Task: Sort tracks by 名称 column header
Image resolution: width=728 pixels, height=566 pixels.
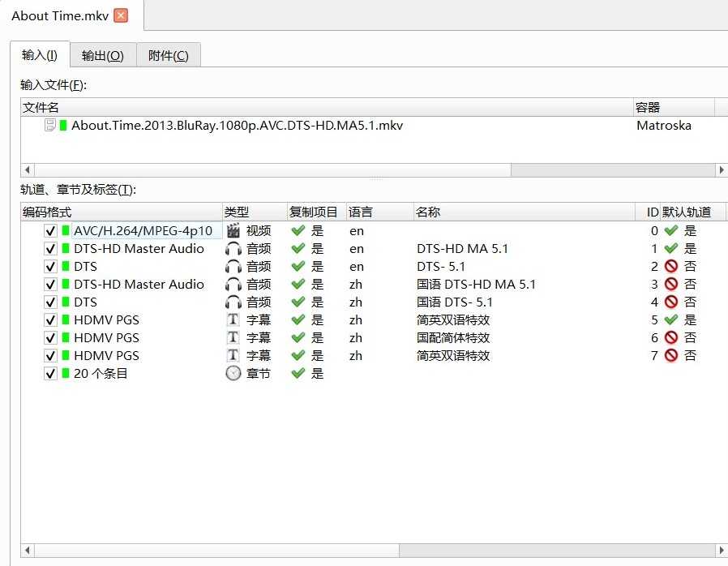Action: coord(525,212)
